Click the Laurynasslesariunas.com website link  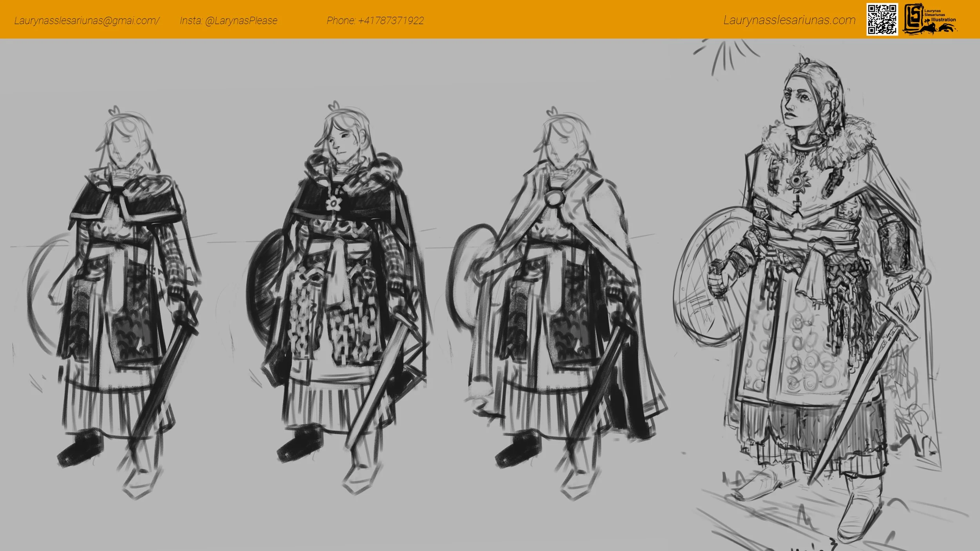coord(789,20)
